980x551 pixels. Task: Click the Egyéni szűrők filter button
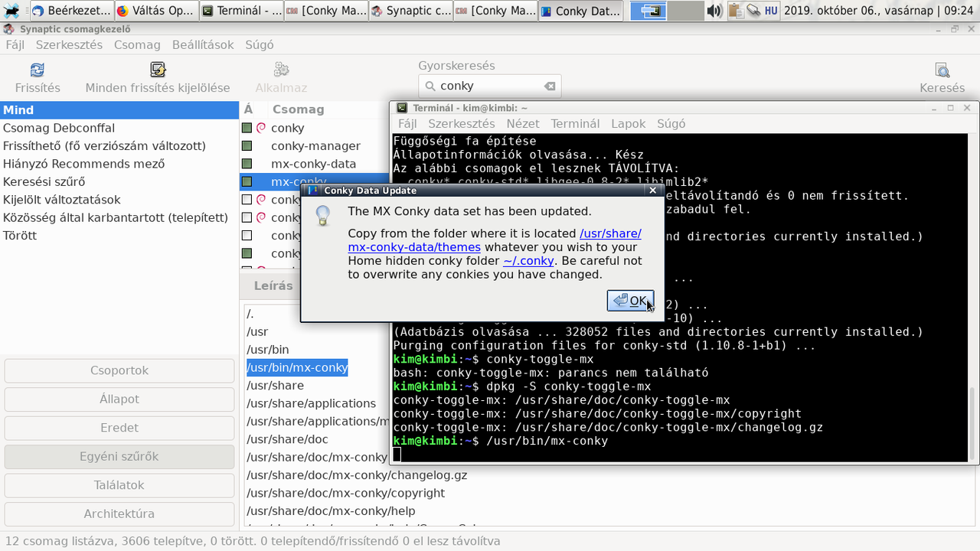click(119, 456)
